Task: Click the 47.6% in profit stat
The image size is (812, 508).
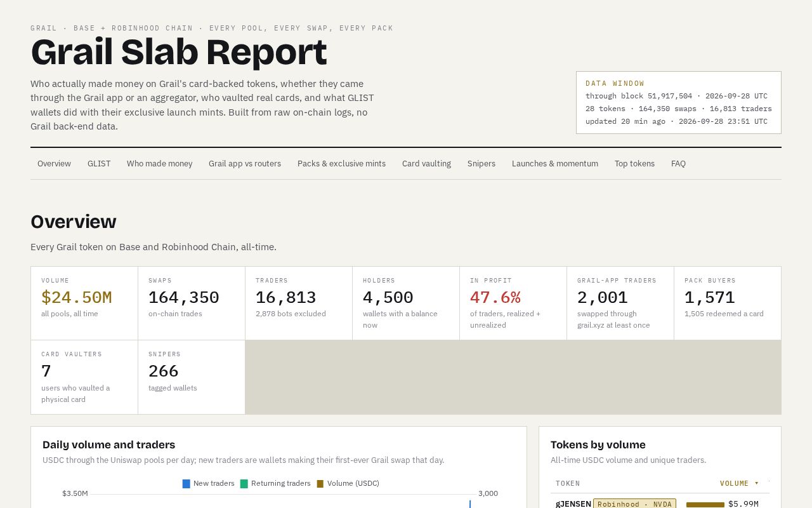Action: click(x=495, y=297)
